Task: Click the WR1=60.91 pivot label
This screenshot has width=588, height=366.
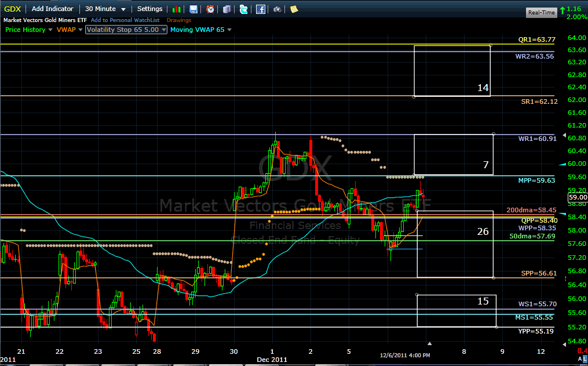Action: (x=538, y=139)
